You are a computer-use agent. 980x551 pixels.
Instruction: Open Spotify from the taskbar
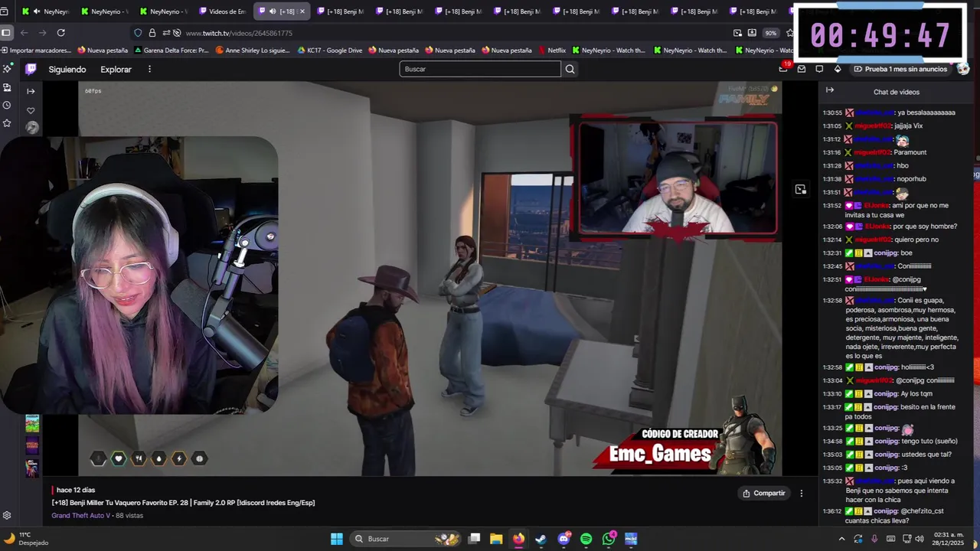click(586, 539)
